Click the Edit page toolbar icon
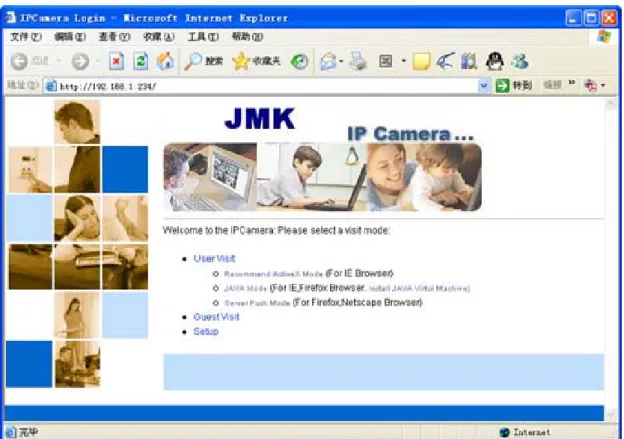 [x=386, y=61]
